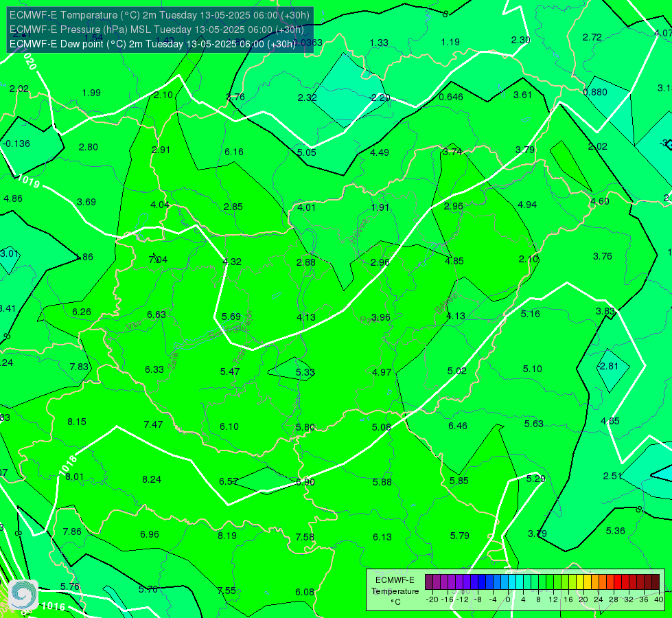
Task: Click the 4.01 dew point value
Action: pyautogui.click(x=306, y=207)
